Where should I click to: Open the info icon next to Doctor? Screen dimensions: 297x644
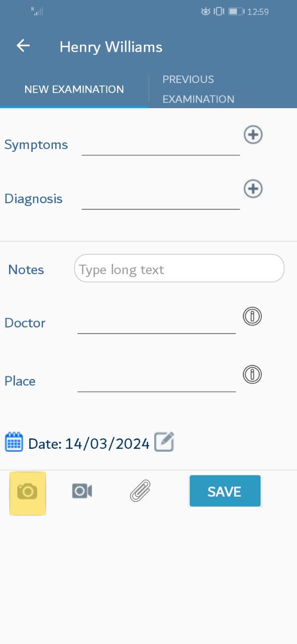[x=253, y=316]
